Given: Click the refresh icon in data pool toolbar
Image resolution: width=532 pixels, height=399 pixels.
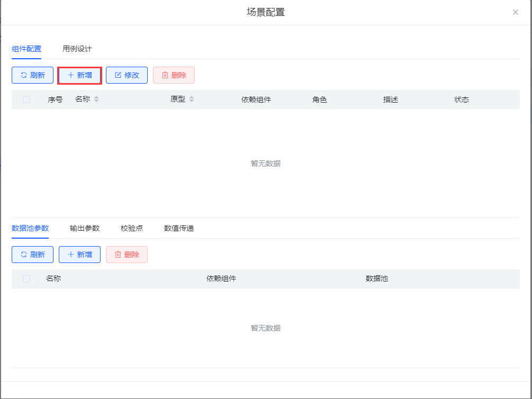Looking at the screenshot, I should [23, 255].
